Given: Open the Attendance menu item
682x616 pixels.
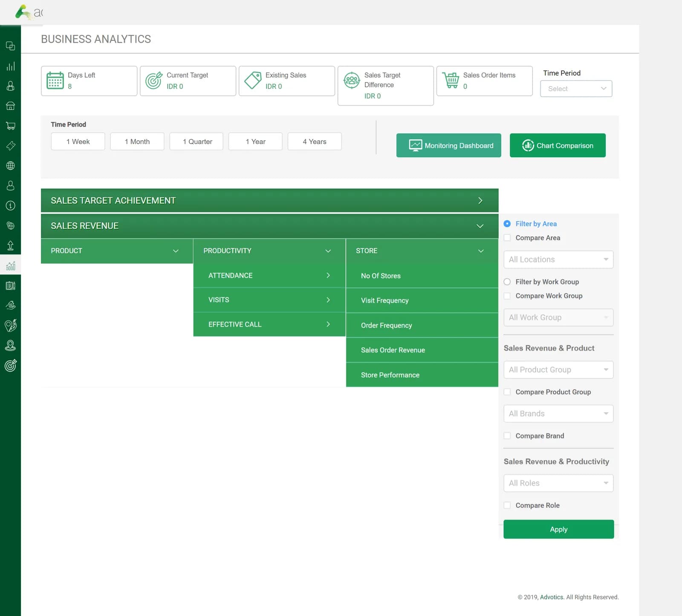Looking at the screenshot, I should [x=269, y=276].
